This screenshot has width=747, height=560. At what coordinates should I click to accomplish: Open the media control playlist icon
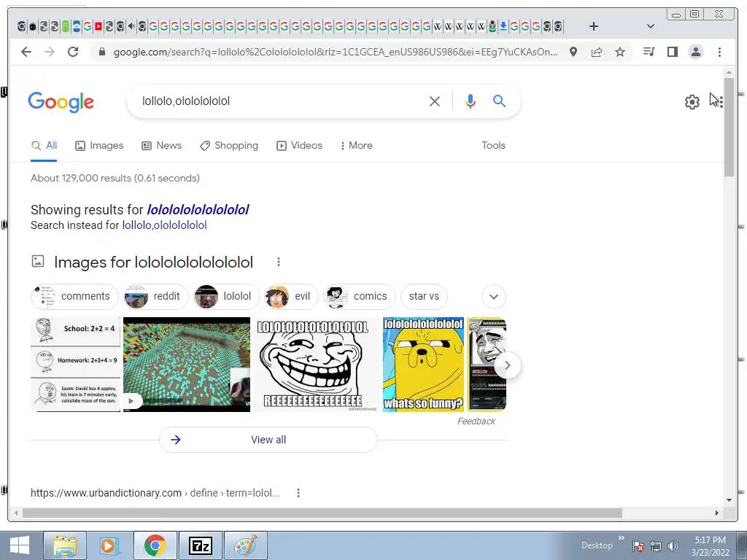coord(649,52)
